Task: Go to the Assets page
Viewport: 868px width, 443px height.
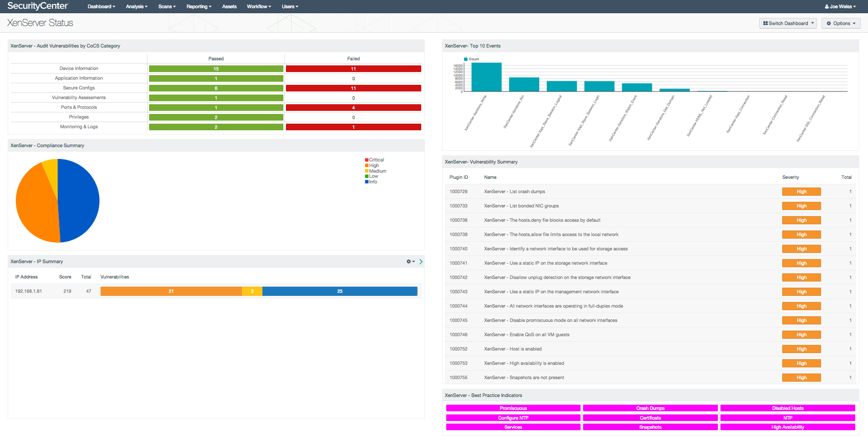Action: pos(229,7)
